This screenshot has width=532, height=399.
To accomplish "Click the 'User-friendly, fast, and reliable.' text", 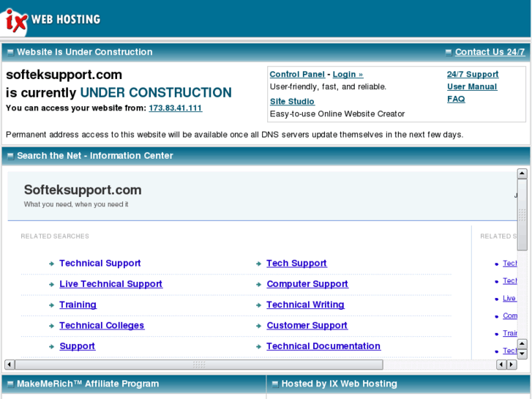I will (x=328, y=87).
